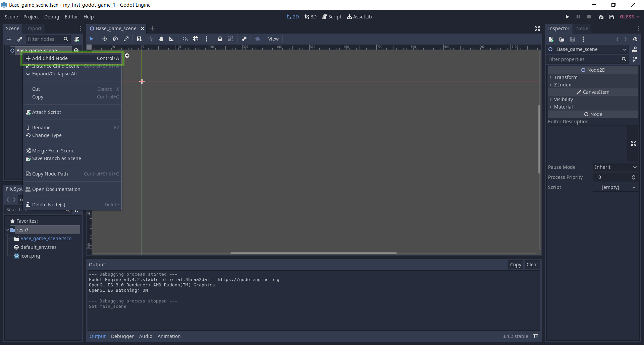This screenshot has width=644, height=345.
Task: Click the skeleton bone options icon
Action: pos(244,39)
